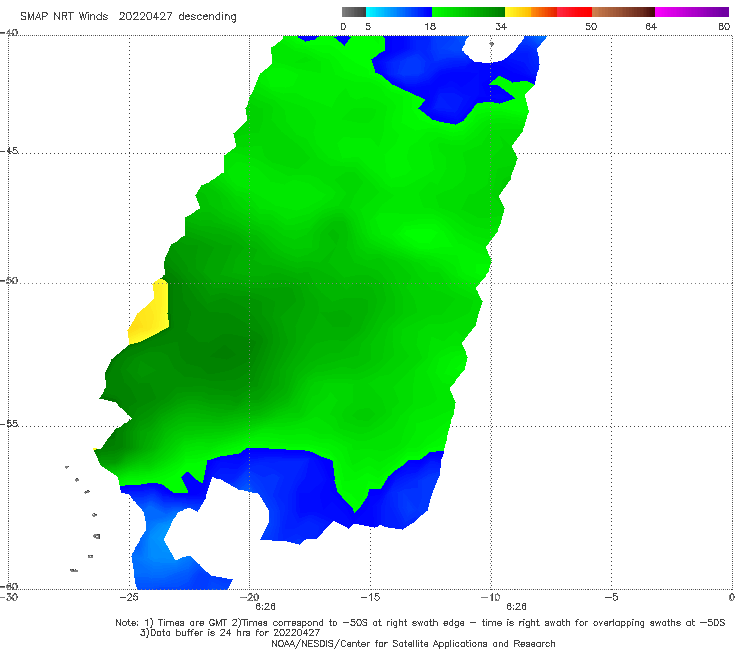Click the gray 0-5 segment of the colorbar
Image resolution: width=740 pixels, height=650 pixels.
coord(354,12)
